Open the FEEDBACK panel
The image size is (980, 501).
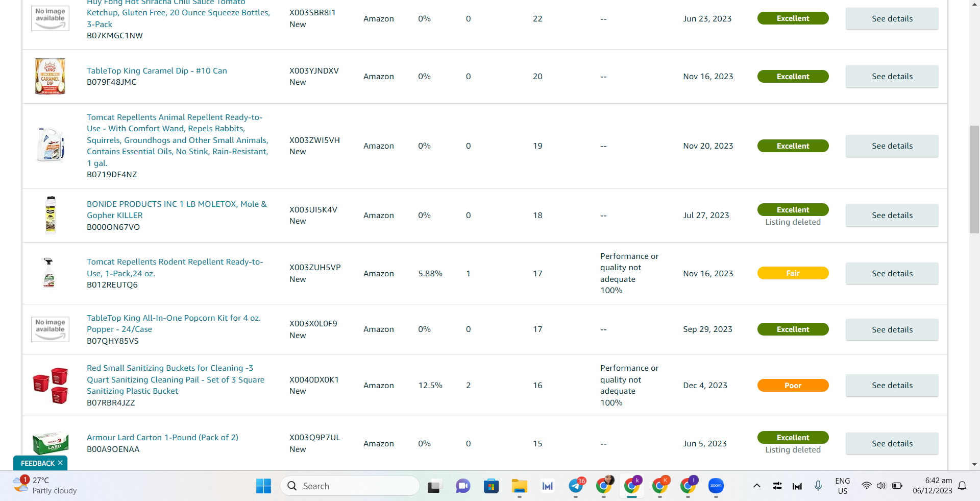click(x=38, y=463)
